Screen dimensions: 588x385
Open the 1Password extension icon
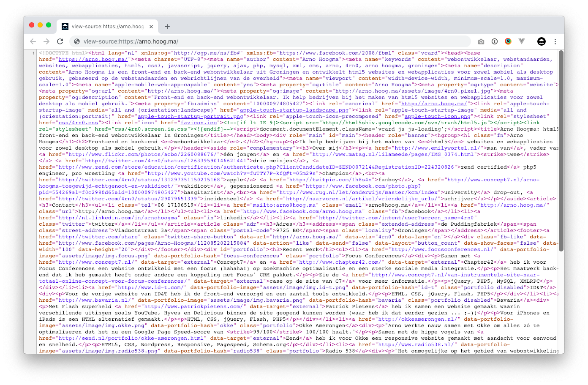[x=495, y=41]
